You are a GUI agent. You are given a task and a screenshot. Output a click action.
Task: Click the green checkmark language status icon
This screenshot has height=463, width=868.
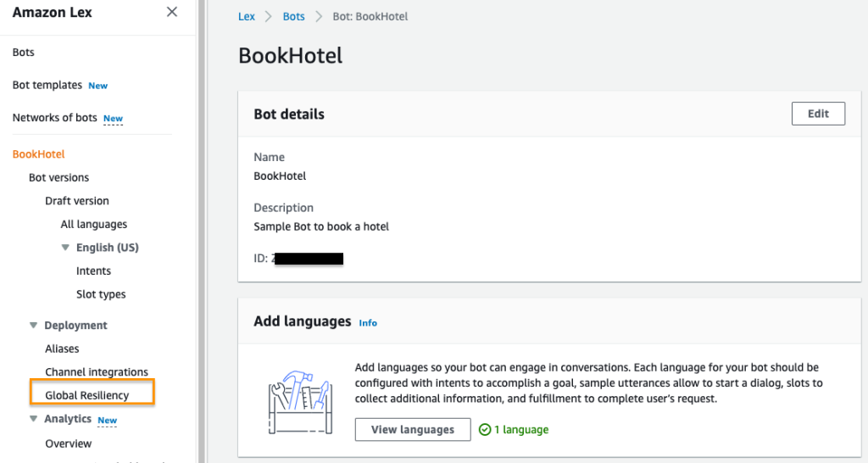485,430
